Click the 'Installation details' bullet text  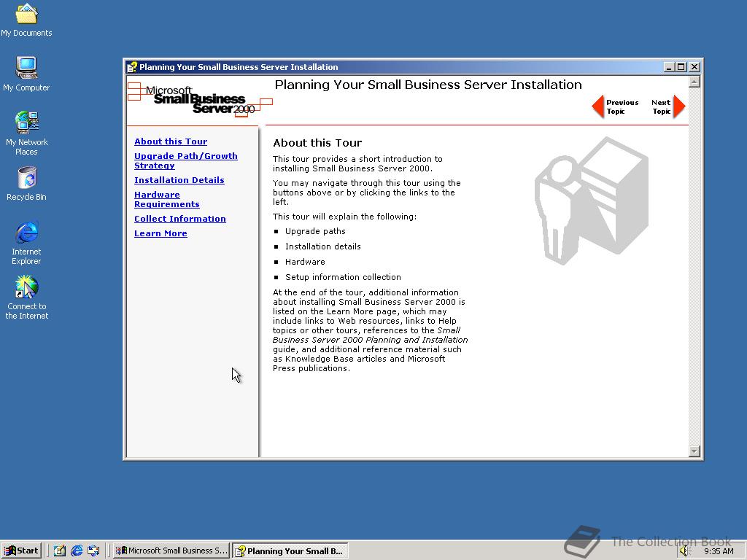point(323,246)
